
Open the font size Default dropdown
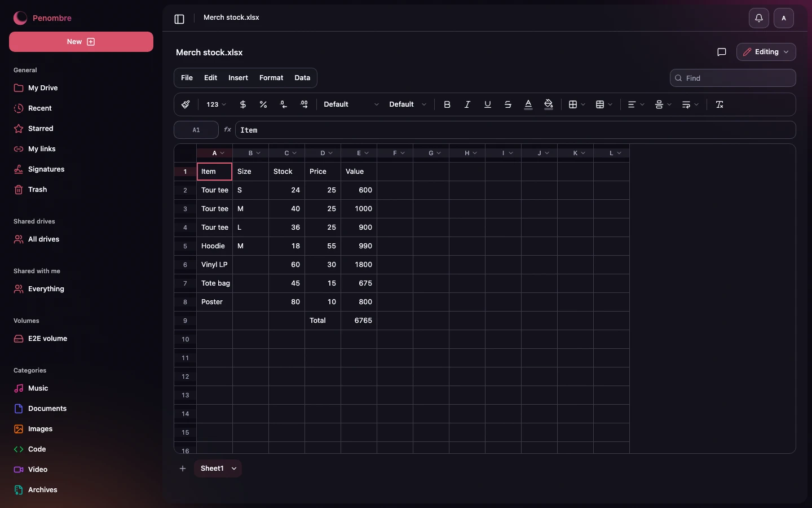407,104
